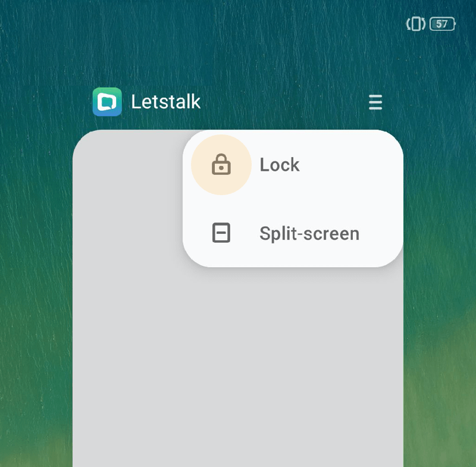Open the gray Letstalk preview card
This screenshot has width=476, height=467.
(x=237, y=364)
